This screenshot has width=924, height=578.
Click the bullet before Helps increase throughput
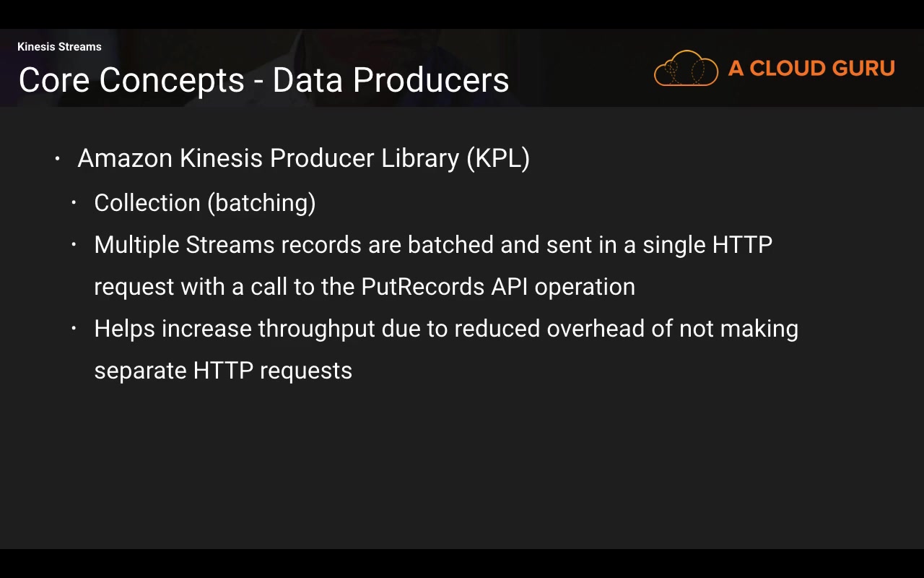[x=74, y=329]
